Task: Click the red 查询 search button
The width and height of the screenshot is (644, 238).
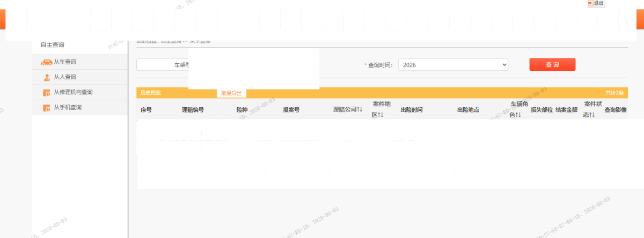Action: 552,64
